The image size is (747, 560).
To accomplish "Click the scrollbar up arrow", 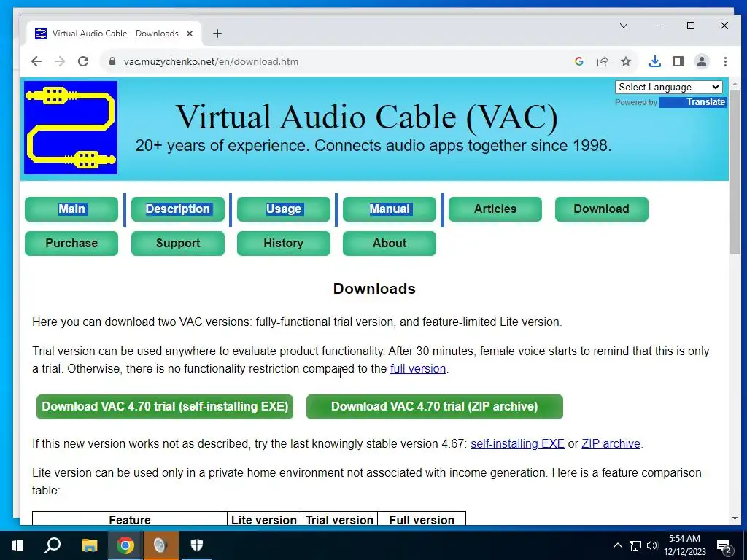I will coord(735,84).
